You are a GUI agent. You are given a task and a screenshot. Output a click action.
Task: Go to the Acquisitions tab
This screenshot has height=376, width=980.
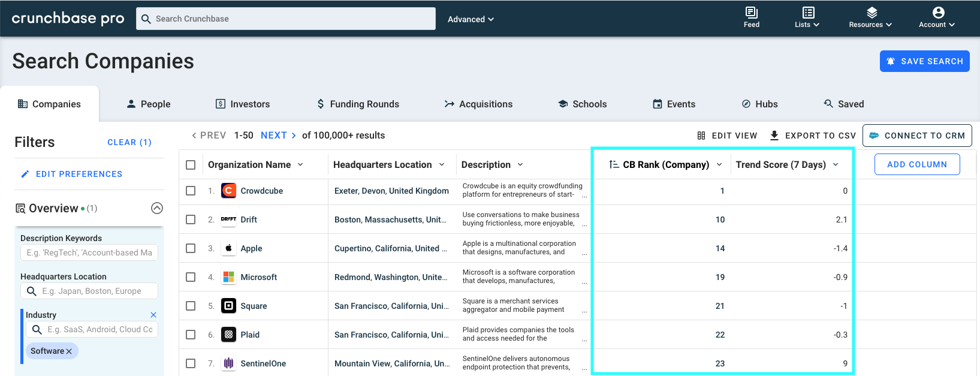[x=478, y=104]
